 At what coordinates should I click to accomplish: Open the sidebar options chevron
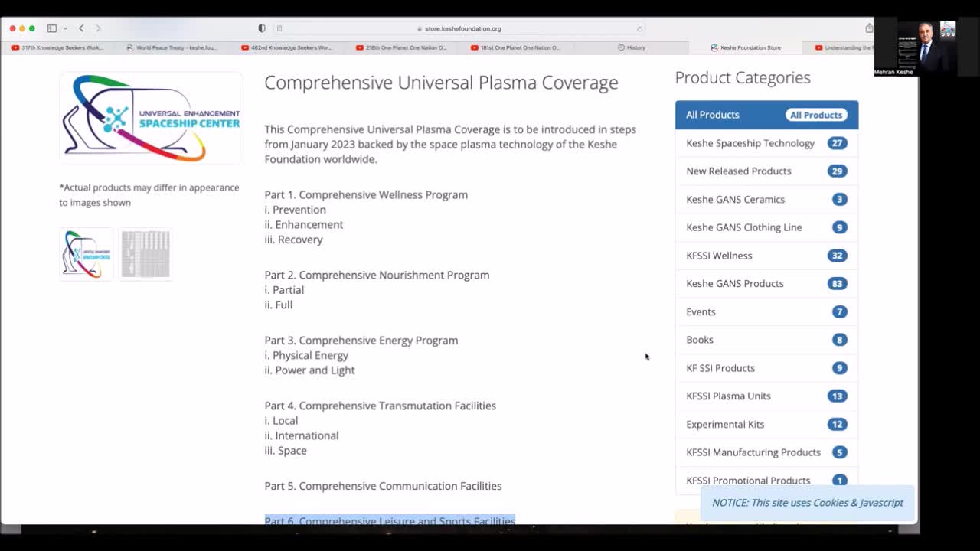[x=65, y=28]
